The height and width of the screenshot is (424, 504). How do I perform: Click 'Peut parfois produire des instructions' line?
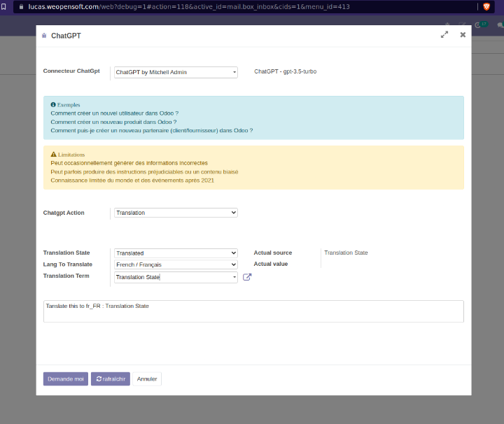(x=144, y=172)
